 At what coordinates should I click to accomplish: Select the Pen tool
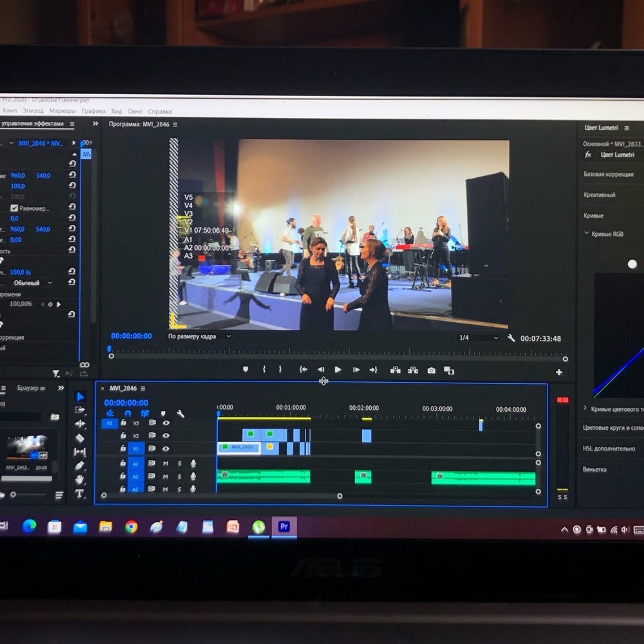(79, 466)
